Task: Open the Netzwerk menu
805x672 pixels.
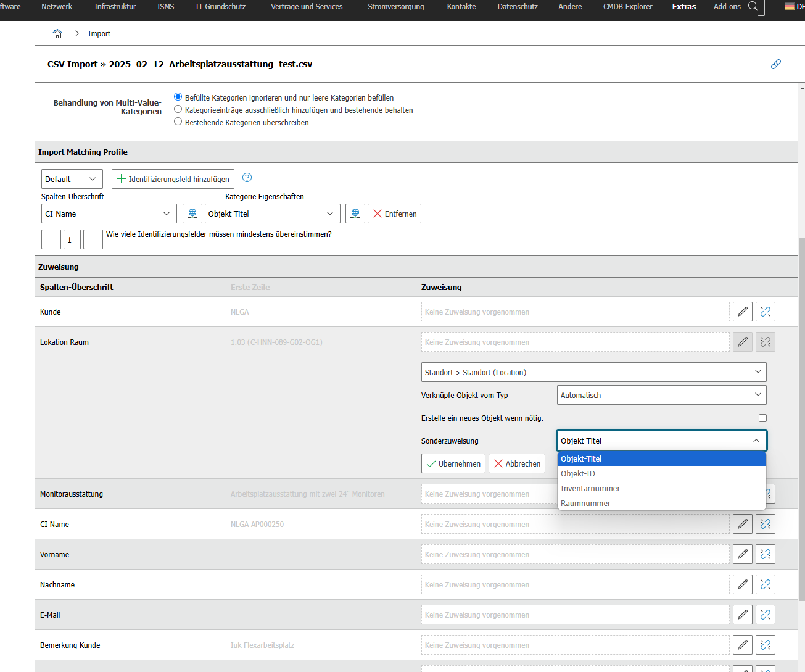Action: 57,7
